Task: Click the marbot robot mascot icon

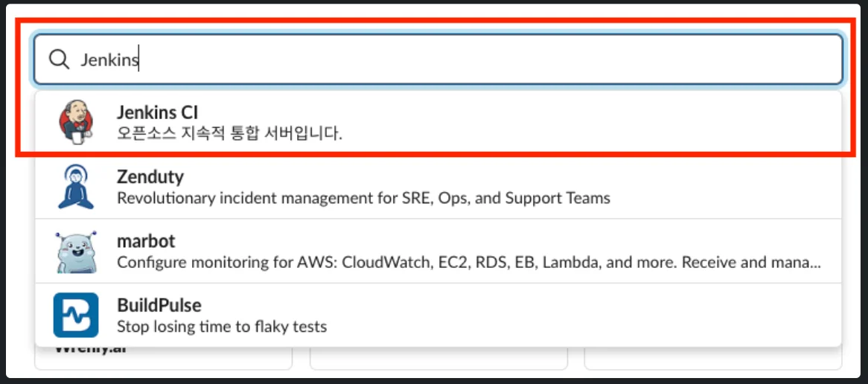Action: [76, 252]
